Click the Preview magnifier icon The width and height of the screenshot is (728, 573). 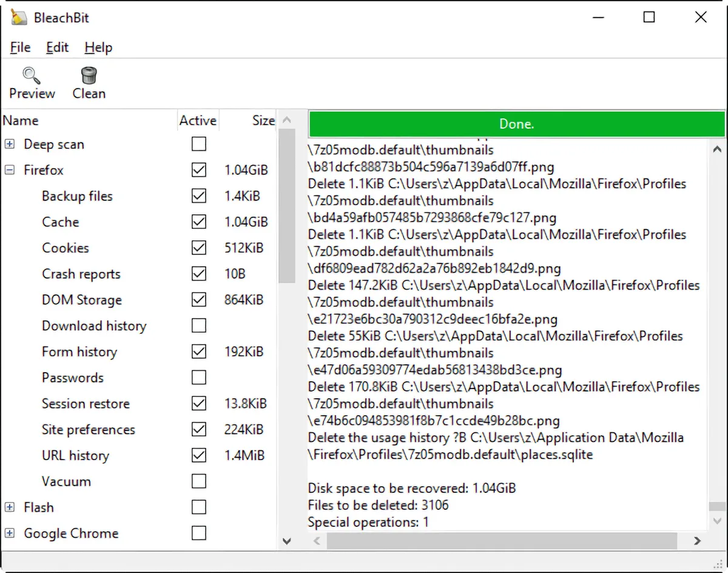[32, 76]
